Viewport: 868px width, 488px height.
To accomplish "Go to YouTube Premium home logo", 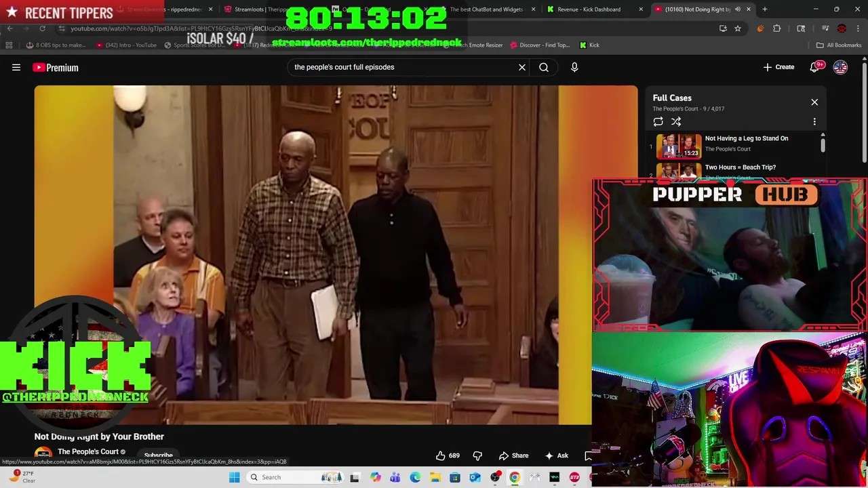I will coord(56,67).
